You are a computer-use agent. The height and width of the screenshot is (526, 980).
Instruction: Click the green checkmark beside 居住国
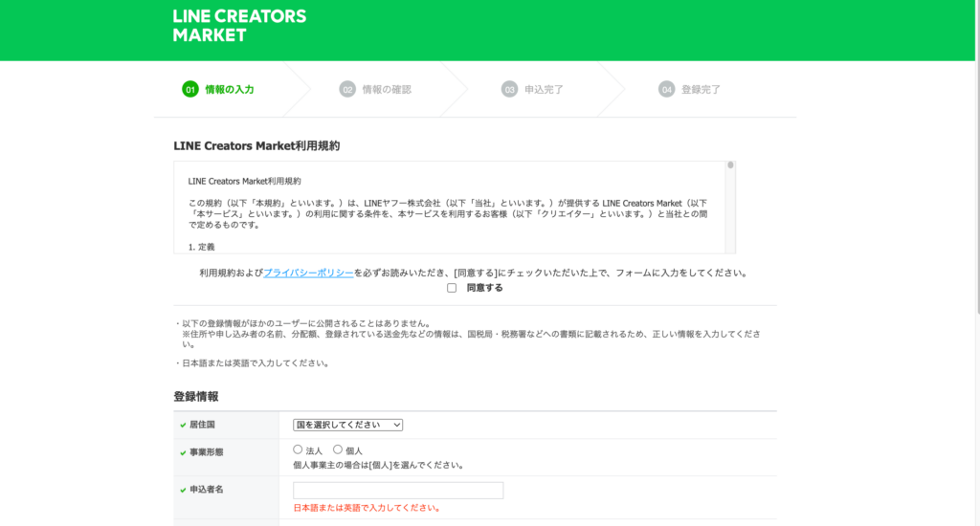coord(183,426)
